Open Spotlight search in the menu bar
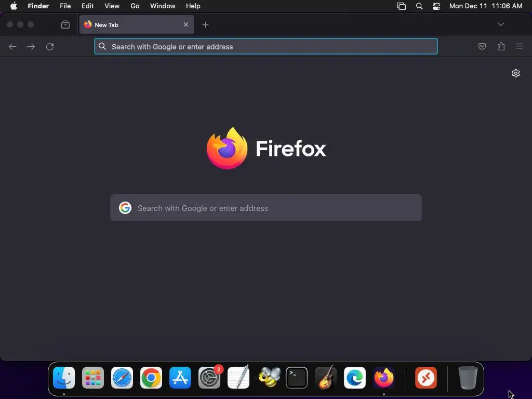This screenshot has height=399, width=532. click(x=419, y=6)
